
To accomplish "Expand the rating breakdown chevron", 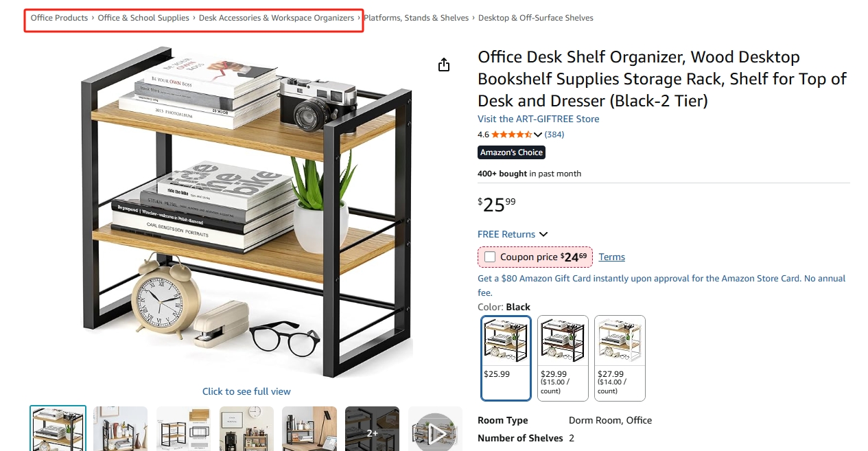I will point(538,135).
